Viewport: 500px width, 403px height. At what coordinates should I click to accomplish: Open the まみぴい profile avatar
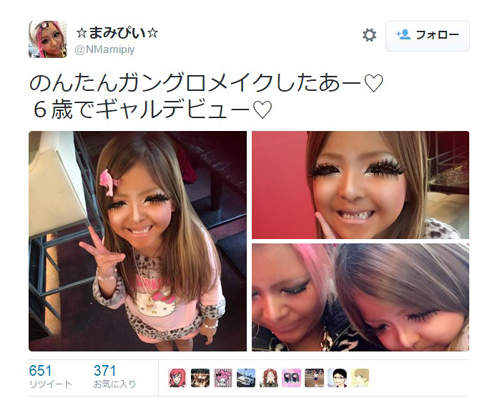(48, 39)
